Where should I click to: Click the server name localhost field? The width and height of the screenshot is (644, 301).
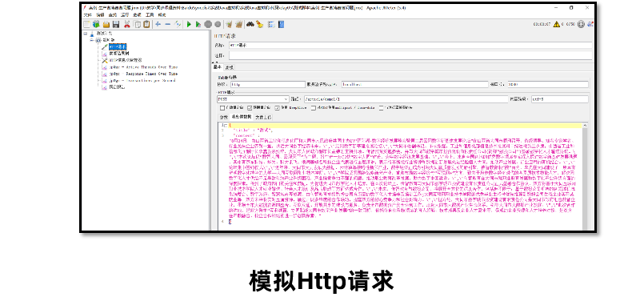[x=414, y=84]
